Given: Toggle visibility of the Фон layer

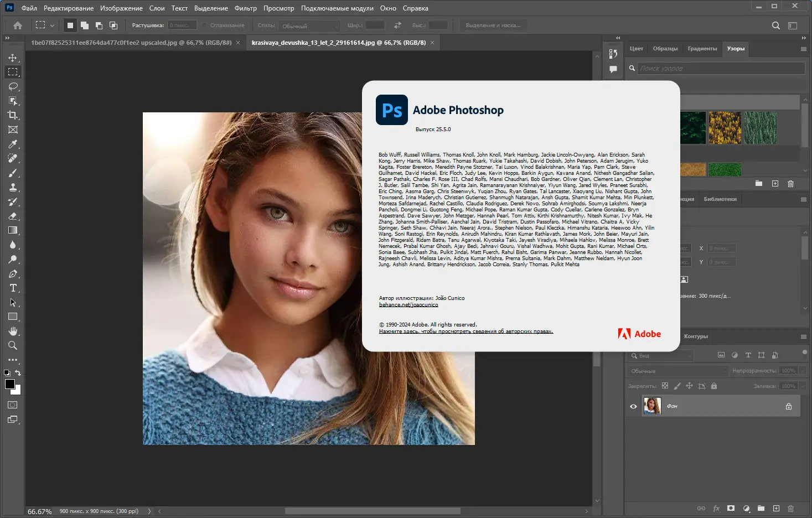Looking at the screenshot, I should point(633,406).
